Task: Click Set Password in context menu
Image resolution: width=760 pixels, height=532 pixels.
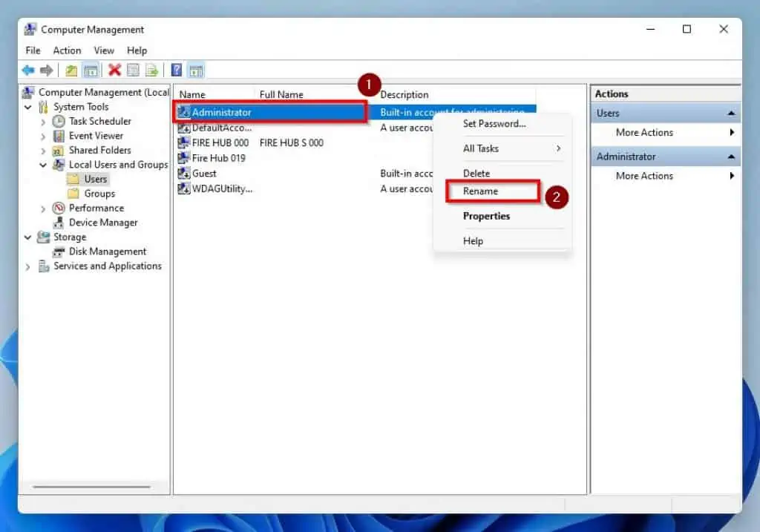Action: point(494,124)
